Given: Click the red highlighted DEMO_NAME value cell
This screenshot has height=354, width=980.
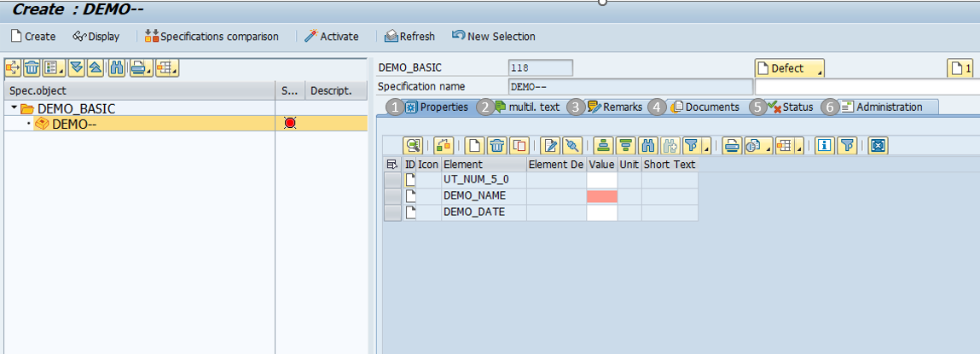Looking at the screenshot, I should click(x=602, y=196).
